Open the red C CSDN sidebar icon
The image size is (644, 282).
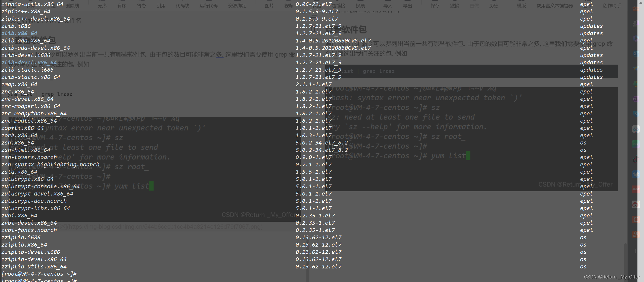point(636,220)
